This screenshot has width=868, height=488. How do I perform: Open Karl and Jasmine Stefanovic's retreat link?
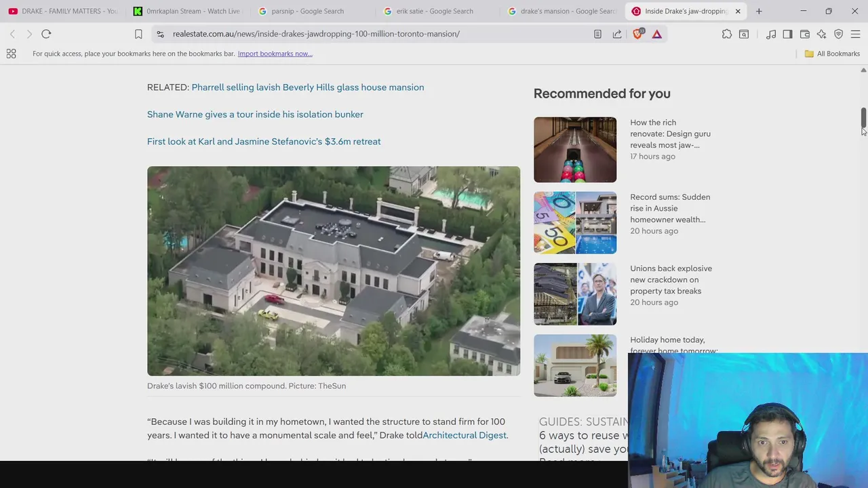point(264,142)
